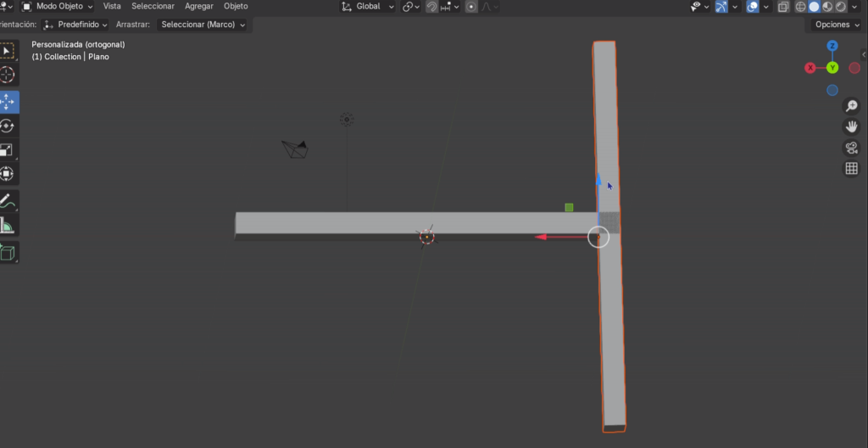The width and height of the screenshot is (868, 448).
Task: Select the Add Cube tool
Action: pos(7,252)
